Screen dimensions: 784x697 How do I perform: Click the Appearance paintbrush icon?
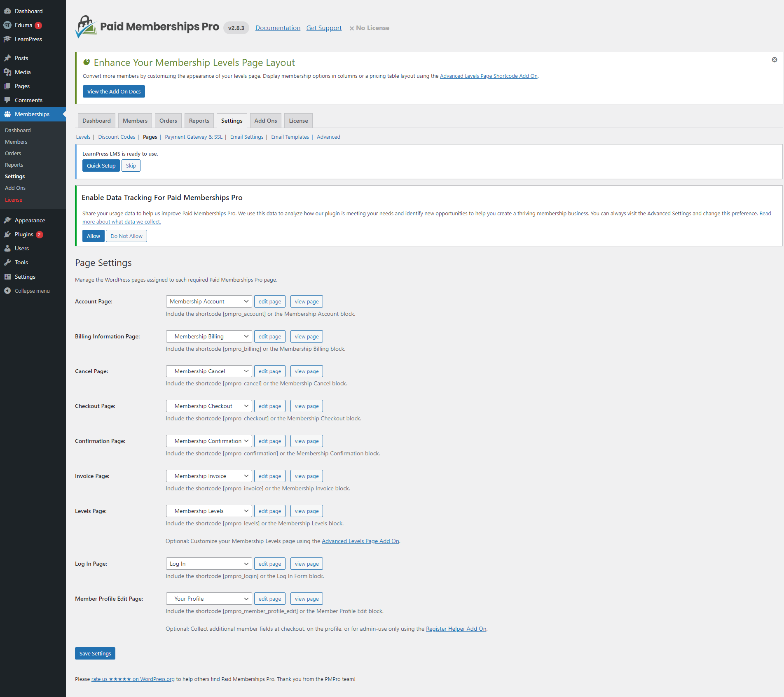[x=7, y=220]
